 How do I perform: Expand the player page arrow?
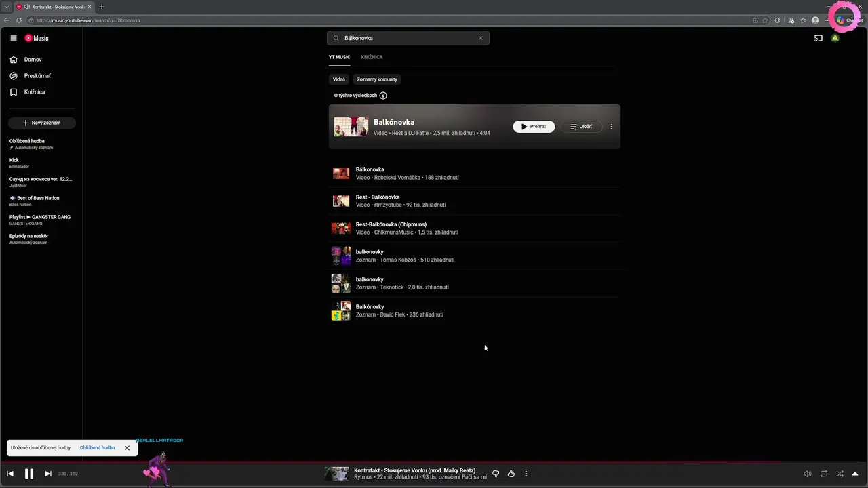(x=855, y=474)
